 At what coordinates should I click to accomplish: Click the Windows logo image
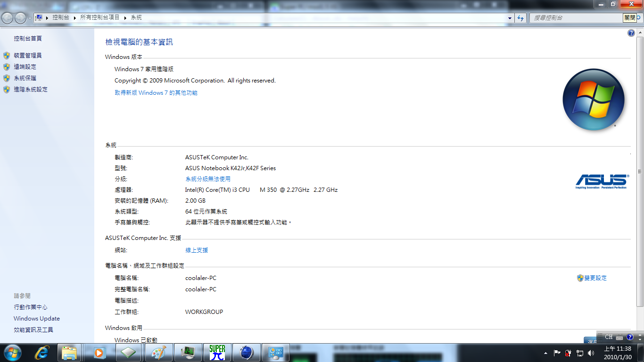[x=594, y=100]
